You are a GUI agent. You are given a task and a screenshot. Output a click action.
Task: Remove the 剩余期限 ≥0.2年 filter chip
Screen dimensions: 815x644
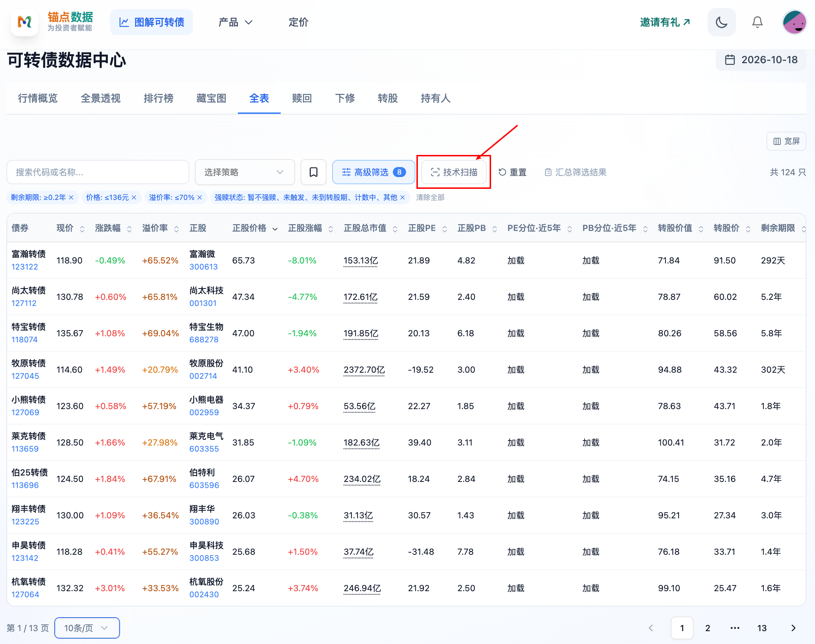(71, 197)
